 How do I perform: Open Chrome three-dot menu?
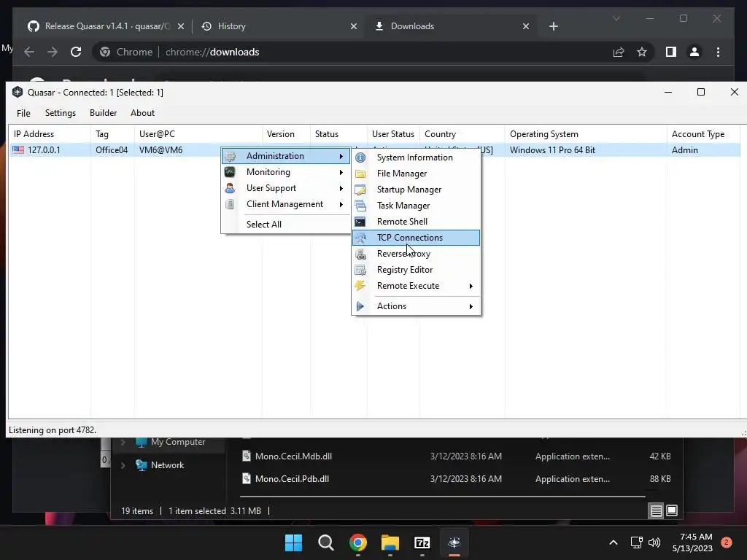pos(719,52)
